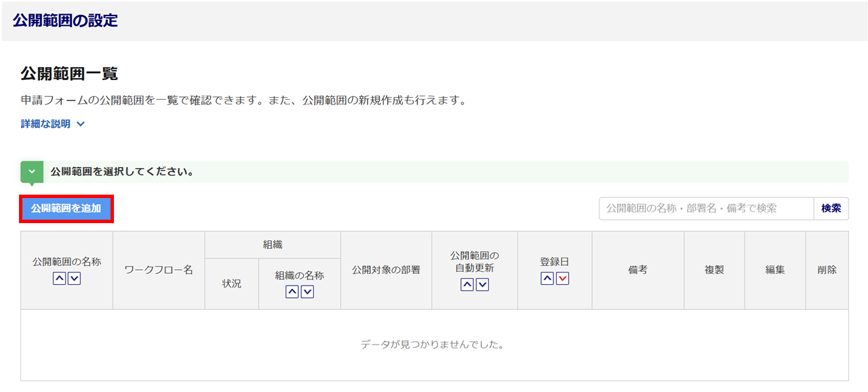Select the 備考 column header
The height and width of the screenshot is (392, 868).
click(x=637, y=270)
